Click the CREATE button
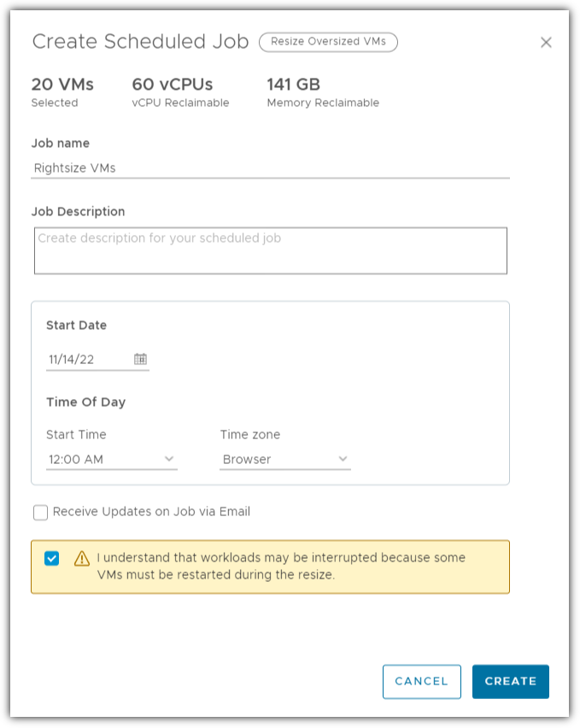The image size is (580, 728). [x=510, y=682]
